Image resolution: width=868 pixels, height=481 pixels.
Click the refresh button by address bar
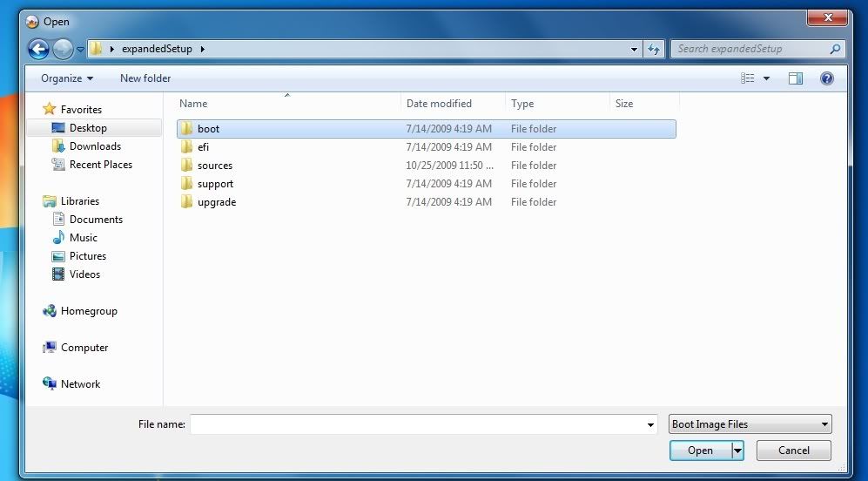click(654, 50)
